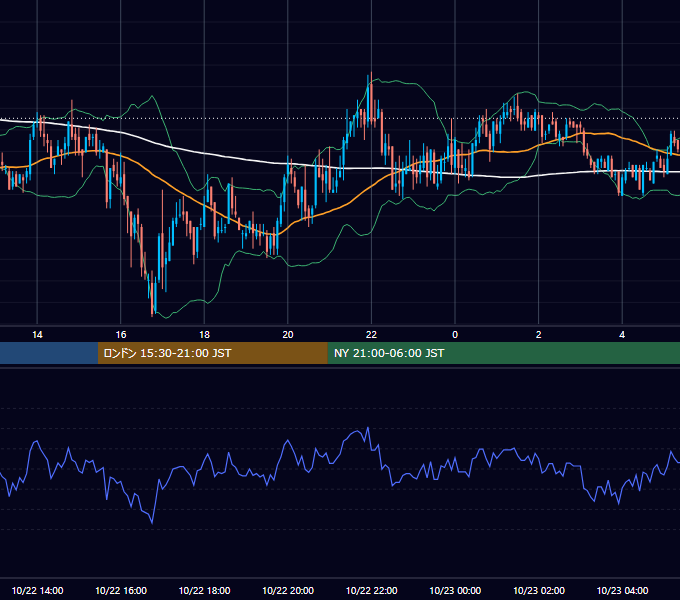
Task: Click the 16 hour label on the axis
Action: (121, 335)
